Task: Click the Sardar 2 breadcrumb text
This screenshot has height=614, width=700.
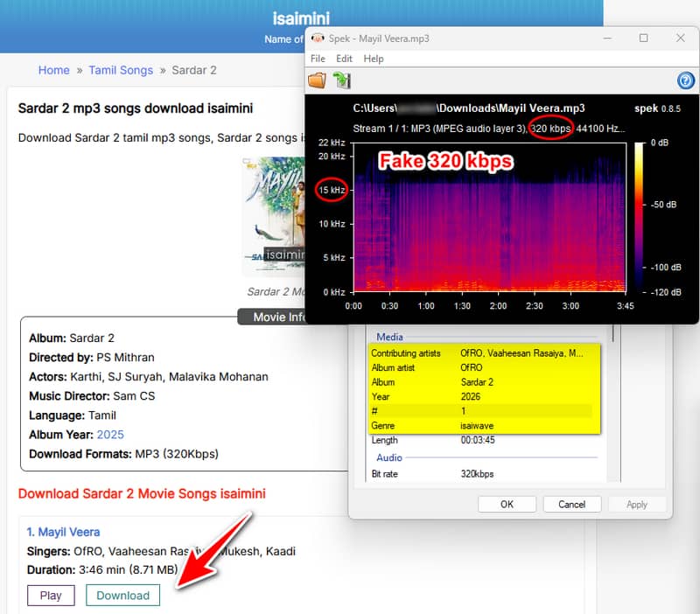Action: (x=194, y=70)
